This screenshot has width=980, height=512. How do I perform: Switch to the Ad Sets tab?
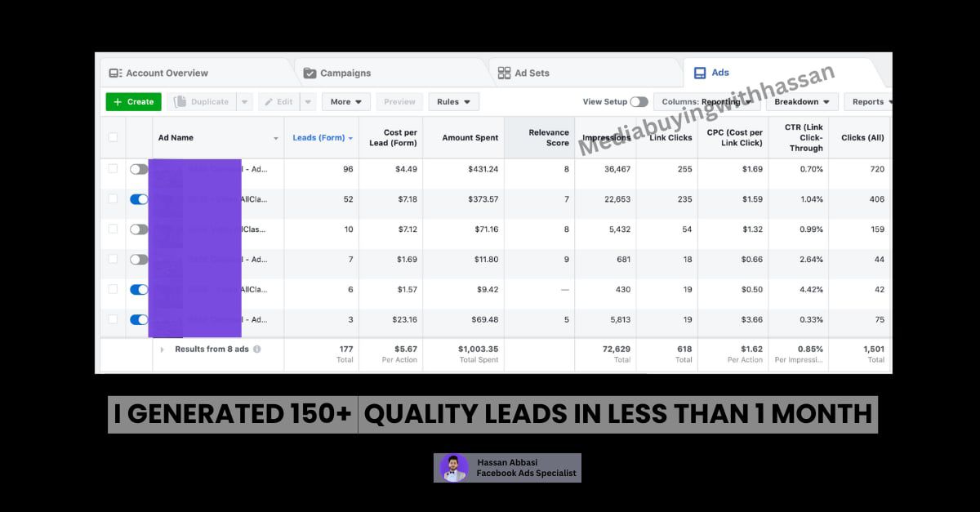pos(532,73)
